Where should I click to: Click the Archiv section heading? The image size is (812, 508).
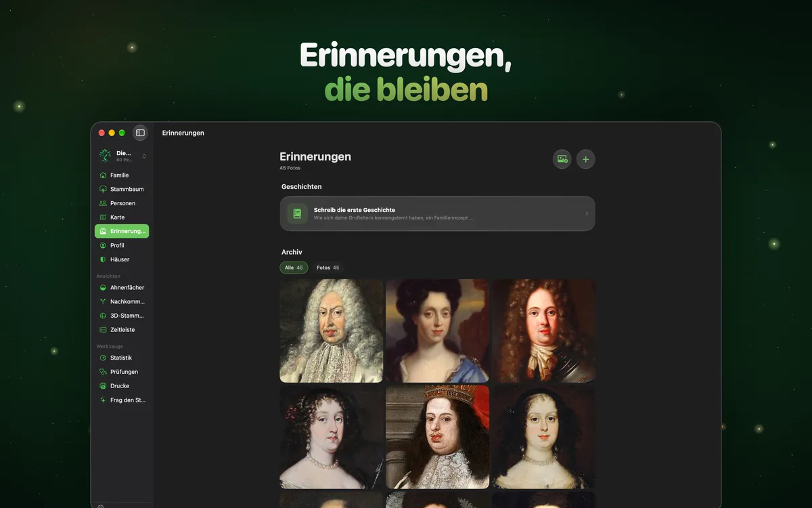(292, 252)
